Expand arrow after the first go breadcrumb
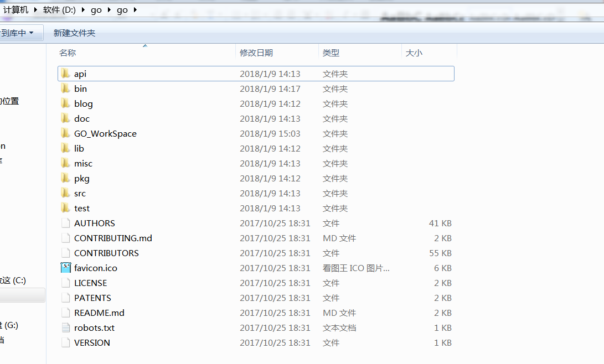Viewport: 604px width, 364px height. 109,9
